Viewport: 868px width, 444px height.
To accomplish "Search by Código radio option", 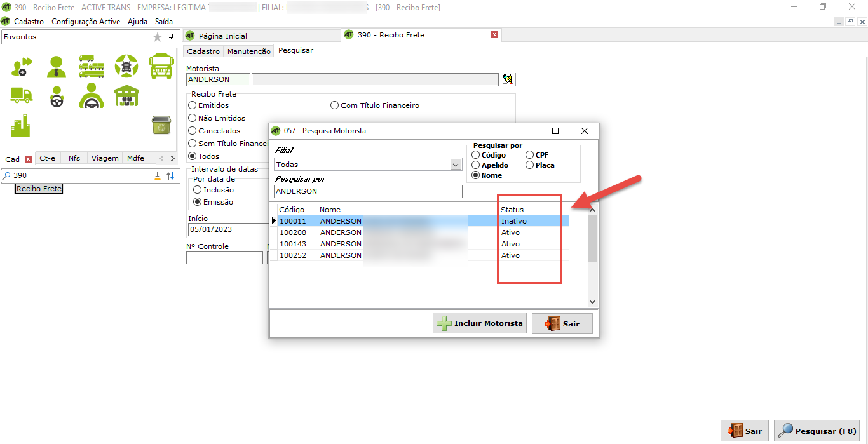I will (x=476, y=155).
